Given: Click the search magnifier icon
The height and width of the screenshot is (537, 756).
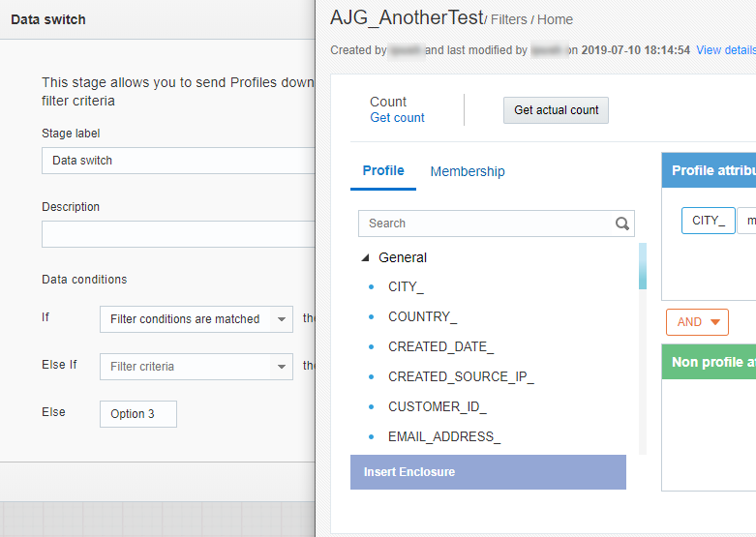Looking at the screenshot, I should pyautogui.click(x=622, y=224).
